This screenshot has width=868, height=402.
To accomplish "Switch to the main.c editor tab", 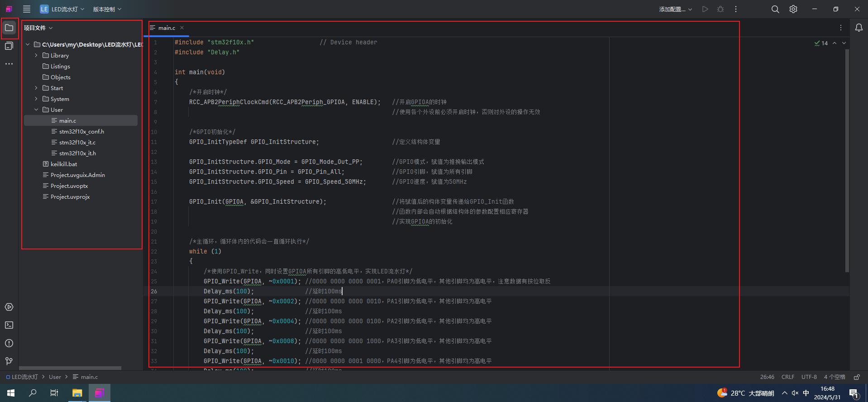I will 167,28.
